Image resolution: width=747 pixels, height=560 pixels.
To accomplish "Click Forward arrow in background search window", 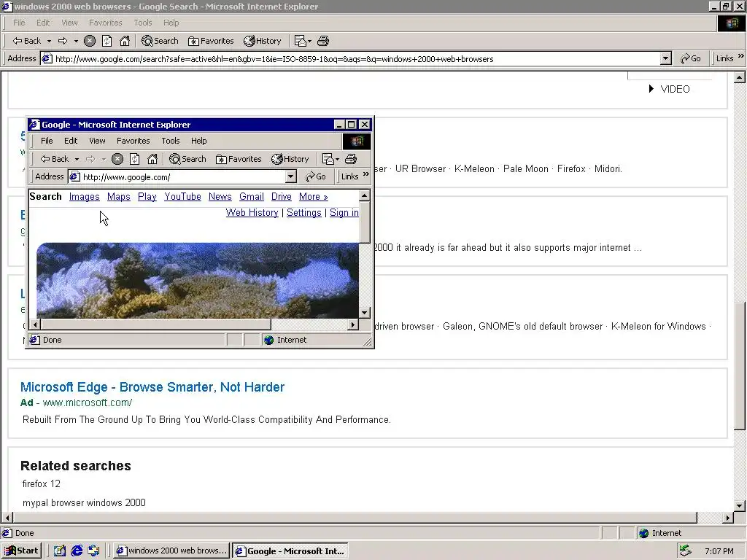I will click(x=63, y=41).
